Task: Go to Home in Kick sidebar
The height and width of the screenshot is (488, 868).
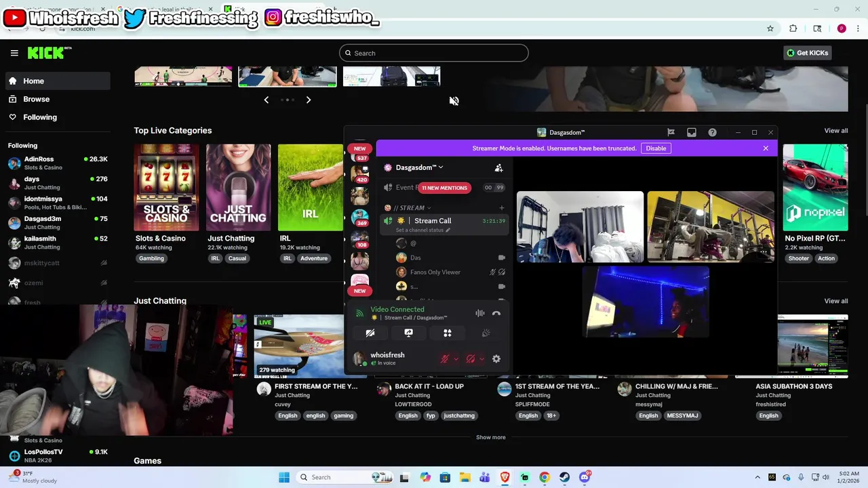Action: coord(57,81)
